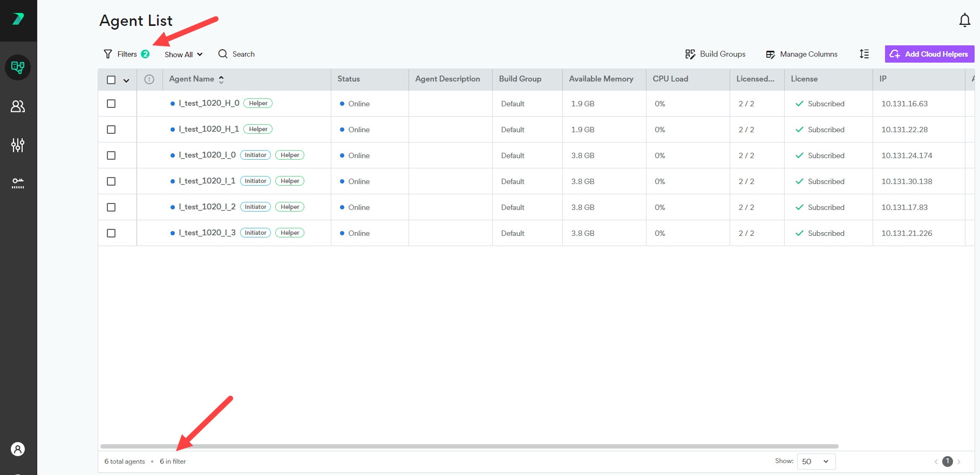Click the logo icon at top left
The width and height of the screenshot is (980, 475).
click(18, 19)
